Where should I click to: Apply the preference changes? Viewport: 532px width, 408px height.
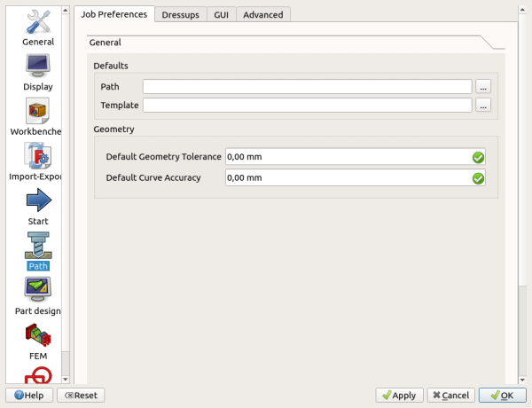399,395
